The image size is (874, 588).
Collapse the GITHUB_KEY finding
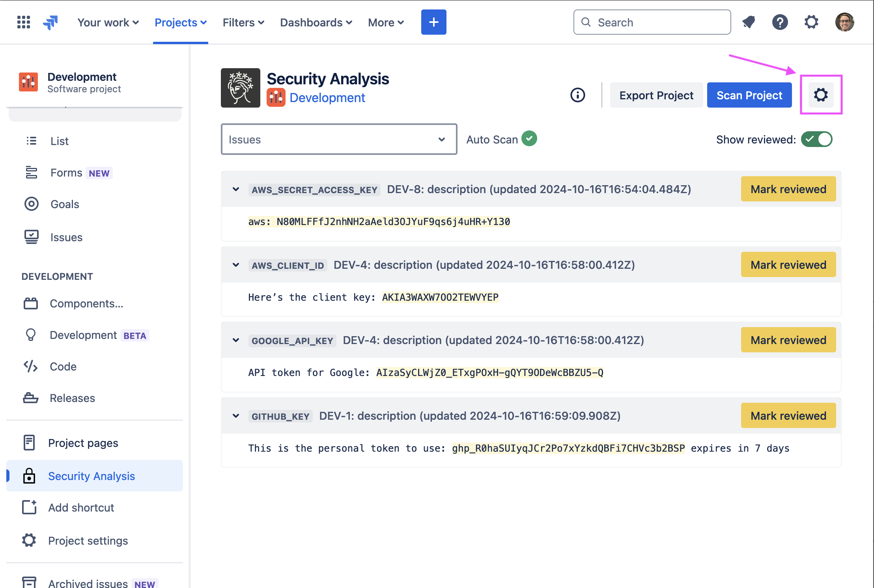tap(236, 416)
